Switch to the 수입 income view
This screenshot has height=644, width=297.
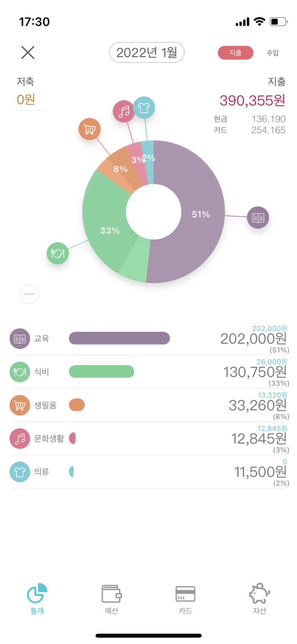click(x=273, y=53)
